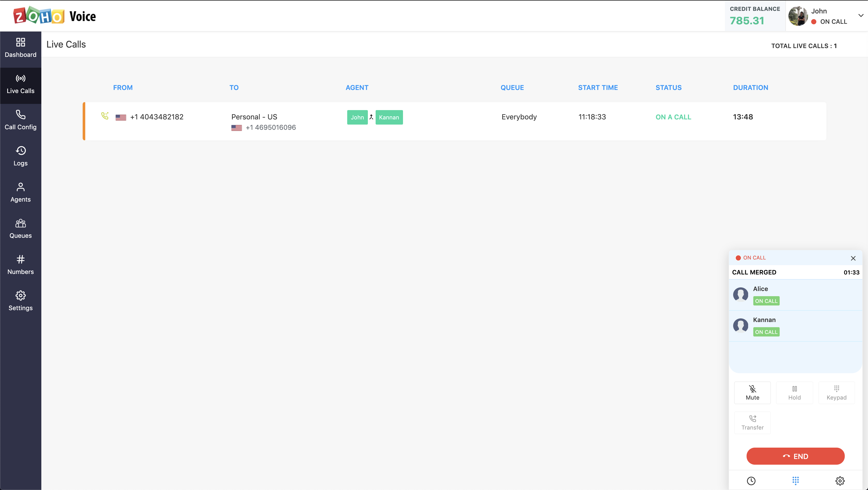Screen dimensions: 868x490
Task: Open the Queues page
Action: click(x=21, y=228)
